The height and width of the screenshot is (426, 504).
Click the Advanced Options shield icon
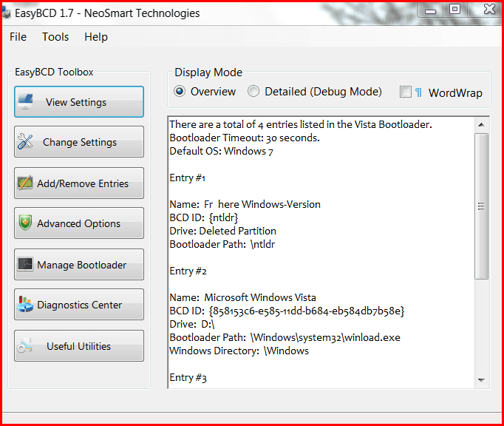coord(25,223)
